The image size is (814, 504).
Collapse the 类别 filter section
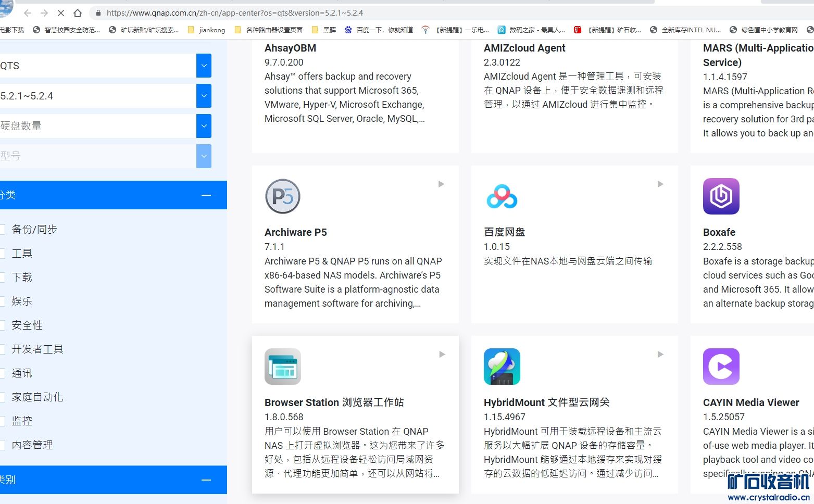pos(206,480)
